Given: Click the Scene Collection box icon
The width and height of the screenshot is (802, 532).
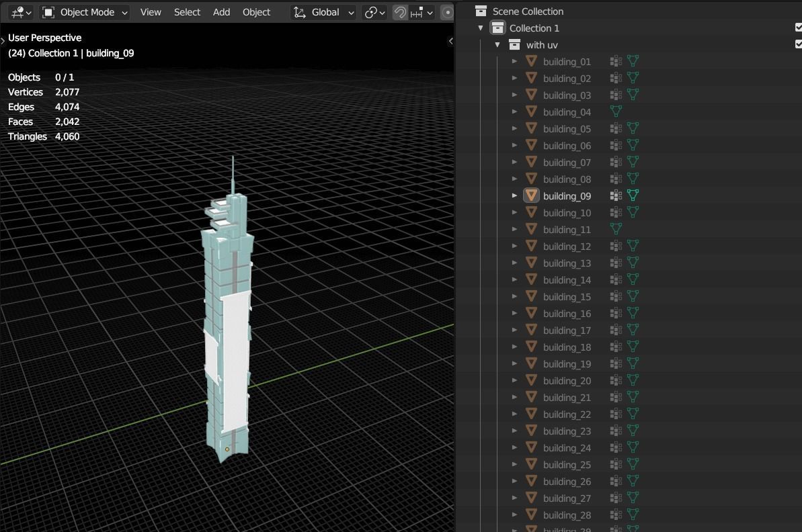Looking at the screenshot, I should (481, 11).
